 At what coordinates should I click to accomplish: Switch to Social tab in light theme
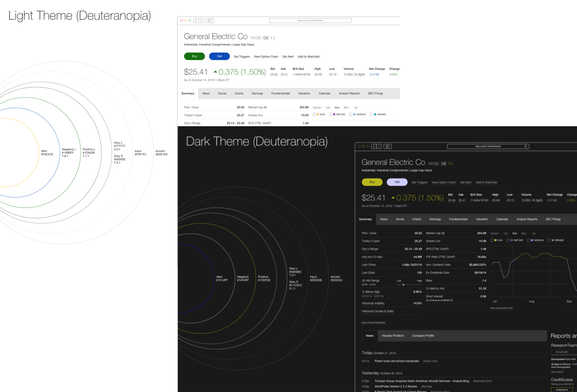tap(222, 93)
